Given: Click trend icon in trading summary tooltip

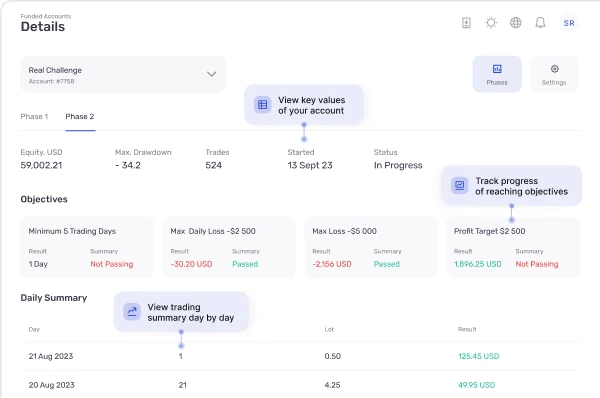Looking at the screenshot, I should coord(132,312).
